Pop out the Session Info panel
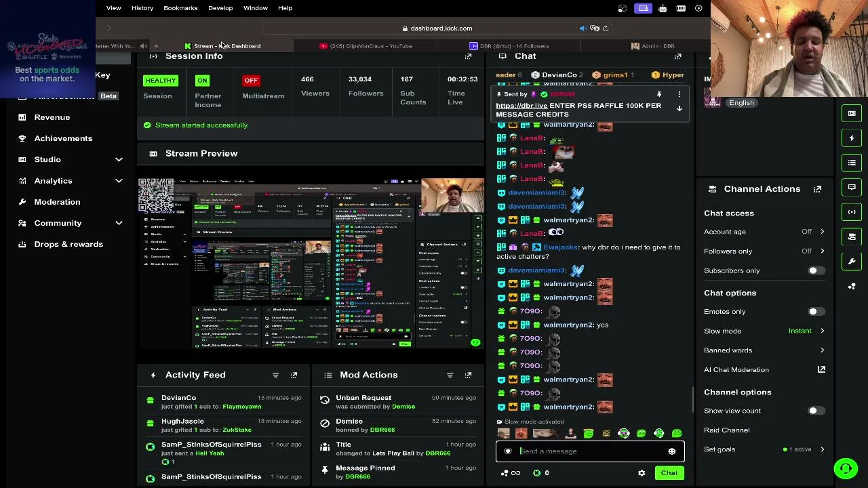The image size is (868, 488). click(468, 56)
